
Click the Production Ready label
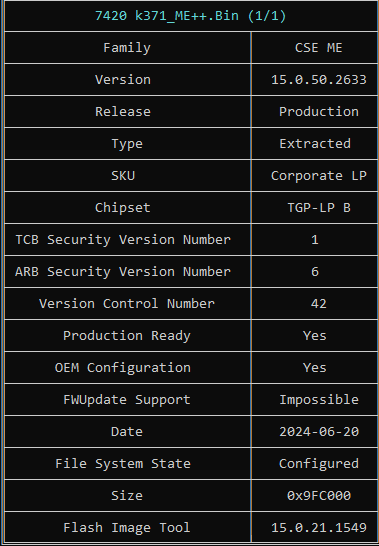click(x=127, y=336)
